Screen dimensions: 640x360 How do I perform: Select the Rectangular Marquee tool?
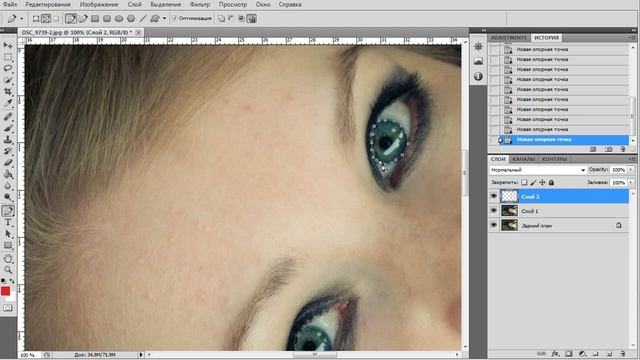[8, 57]
